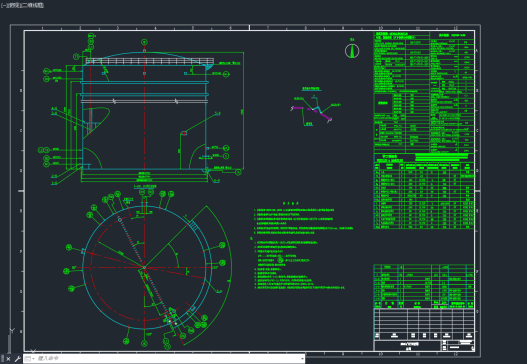Open command line customize wrench menu
Image resolution: width=527 pixels, height=364 pixels.
pos(17,359)
